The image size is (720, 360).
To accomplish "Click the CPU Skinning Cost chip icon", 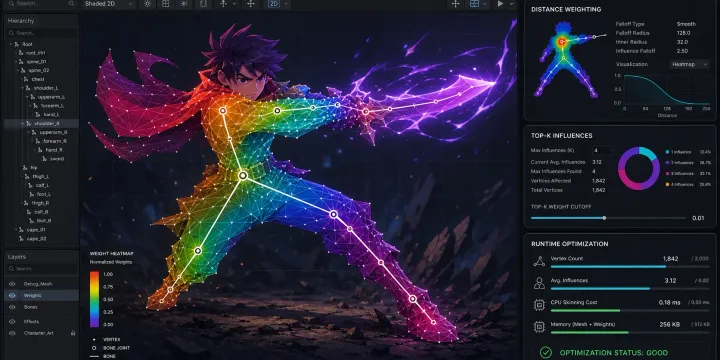I will [539, 305].
